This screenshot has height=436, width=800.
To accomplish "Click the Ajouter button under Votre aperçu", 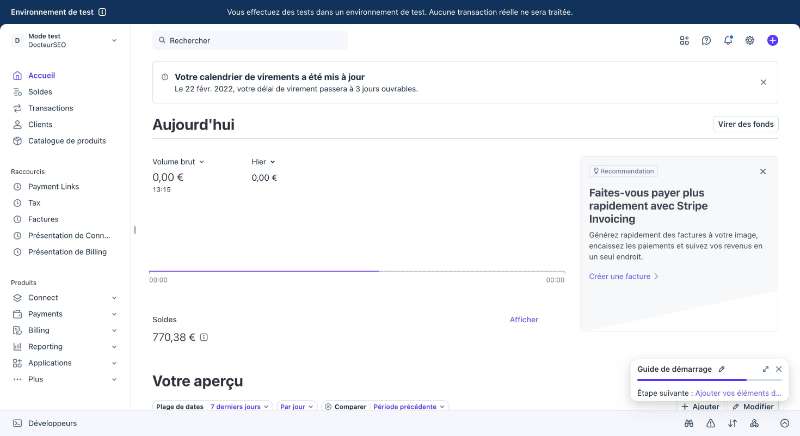I will coord(701,406).
